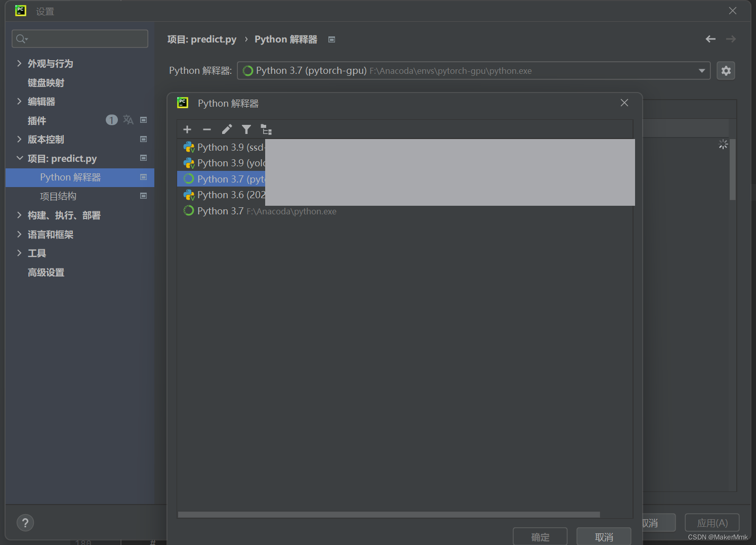Expand the 语言和框架 section
756x545 pixels.
click(19, 234)
